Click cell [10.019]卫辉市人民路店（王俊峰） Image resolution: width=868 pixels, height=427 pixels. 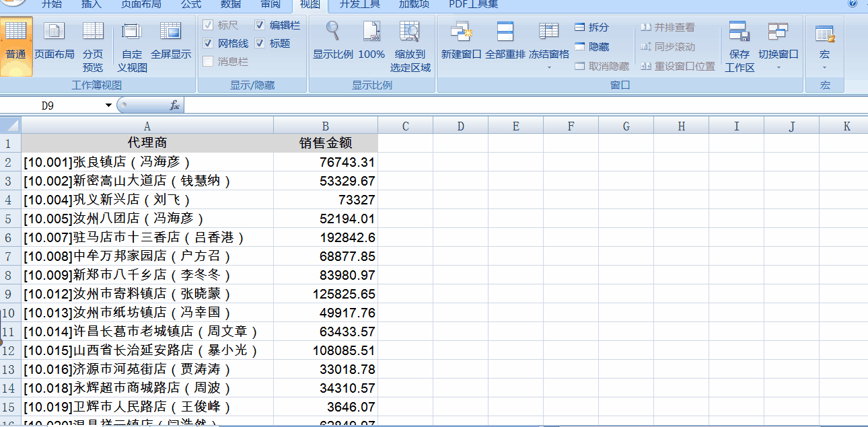[x=147, y=407]
